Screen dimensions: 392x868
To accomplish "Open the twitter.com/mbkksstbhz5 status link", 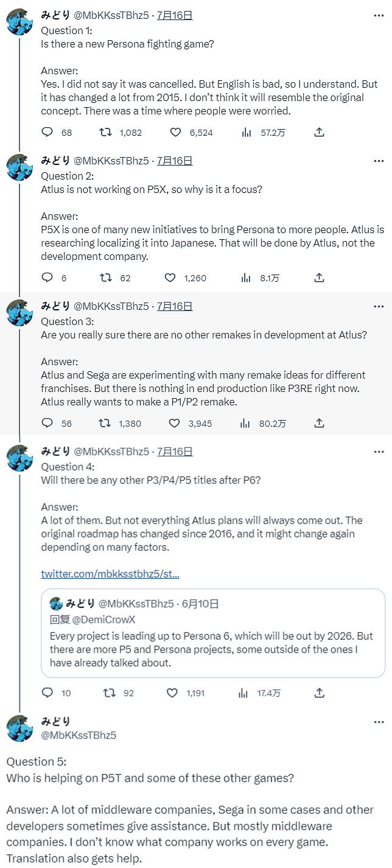I will pos(110,573).
